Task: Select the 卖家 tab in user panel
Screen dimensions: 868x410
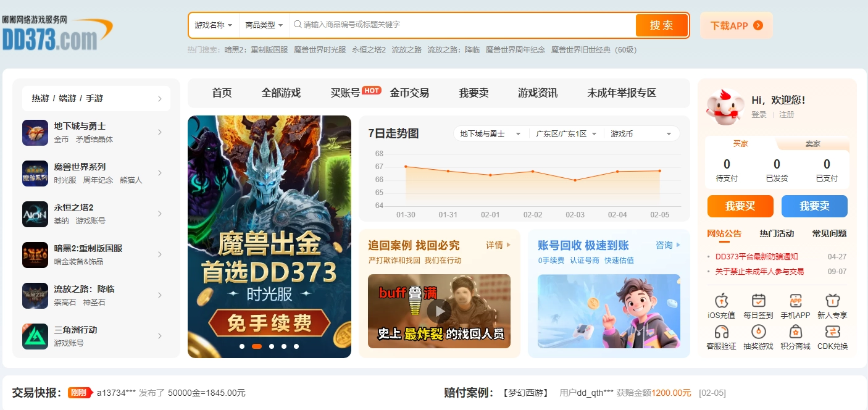Action: (814, 143)
